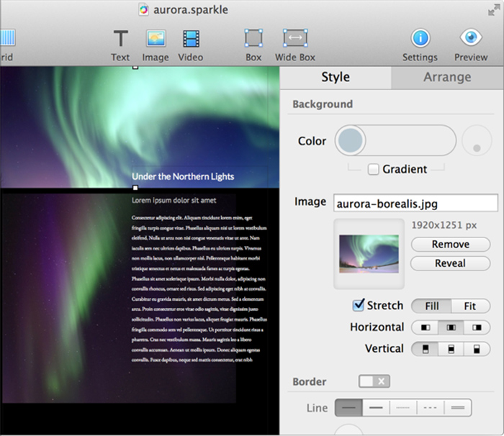The image size is (504, 436).
Task: Click the aurora.sparkle document title icon
Action: point(145,10)
